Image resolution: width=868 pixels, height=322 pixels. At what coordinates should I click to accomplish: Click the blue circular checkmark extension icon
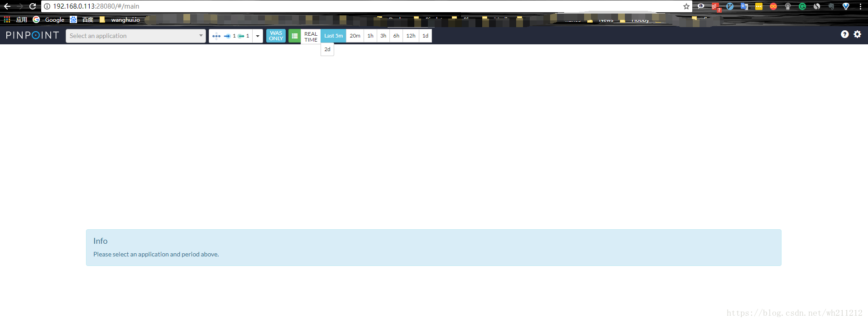coord(730,6)
